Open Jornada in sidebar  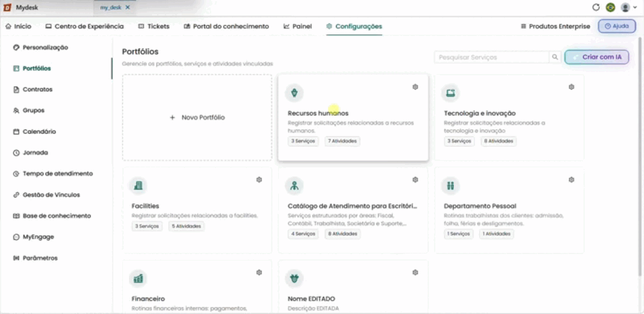[31, 152]
